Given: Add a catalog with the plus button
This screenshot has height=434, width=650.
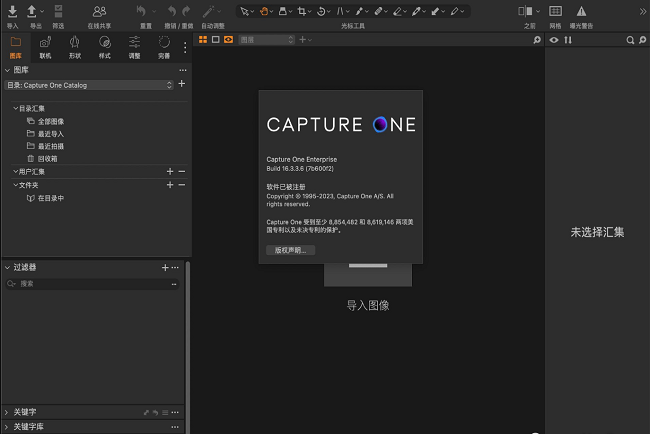Looking at the screenshot, I should [182, 84].
